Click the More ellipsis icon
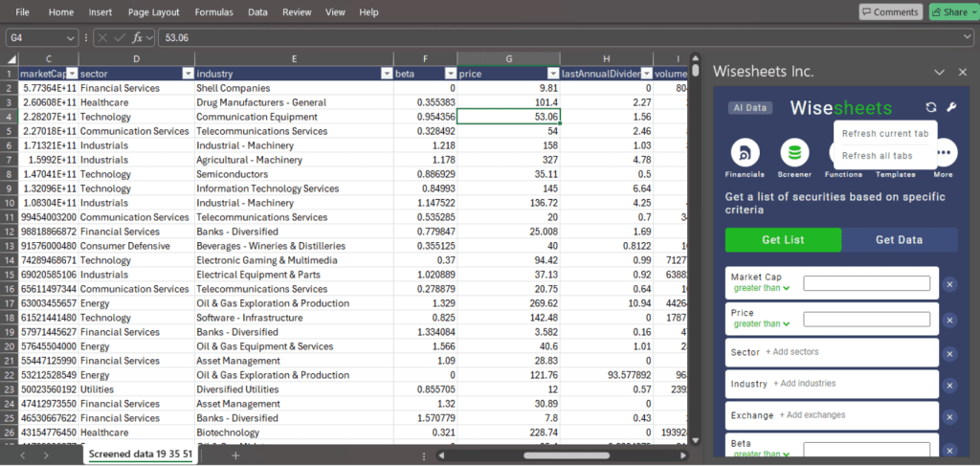The width and height of the screenshot is (980, 466). click(x=944, y=153)
